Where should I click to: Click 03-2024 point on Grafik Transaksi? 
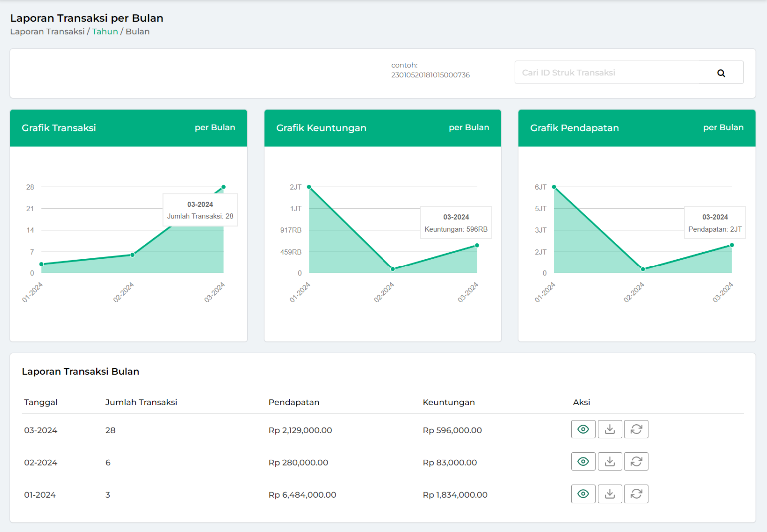point(223,187)
